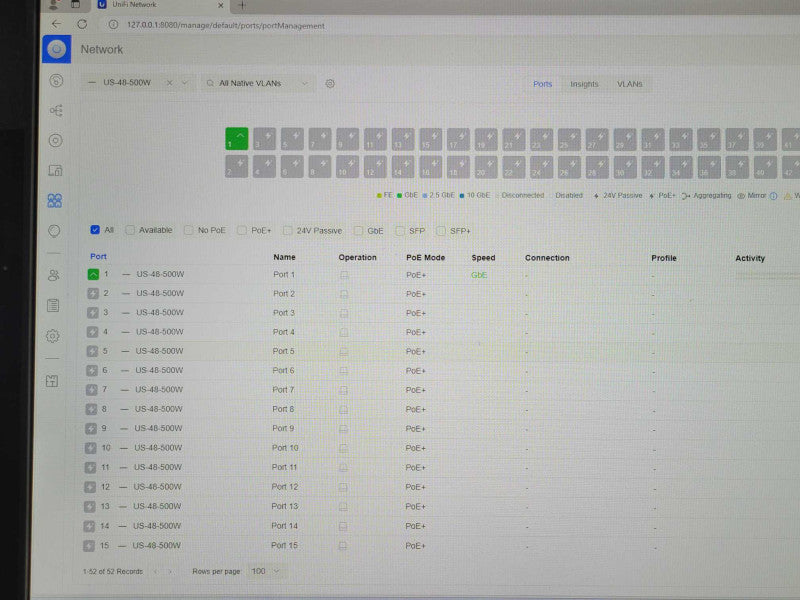This screenshot has width=800, height=600.
Task: Open the Settings gear in sidebar
Action: coord(53,336)
